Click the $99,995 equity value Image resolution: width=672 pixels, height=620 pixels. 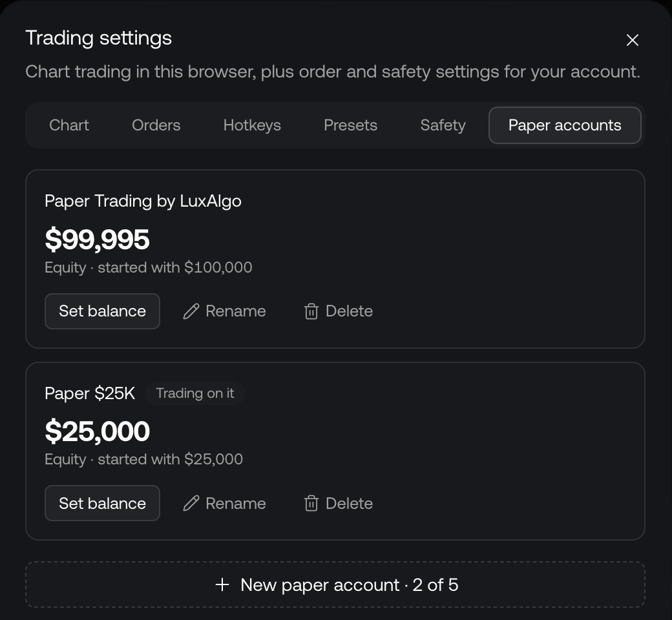98,239
